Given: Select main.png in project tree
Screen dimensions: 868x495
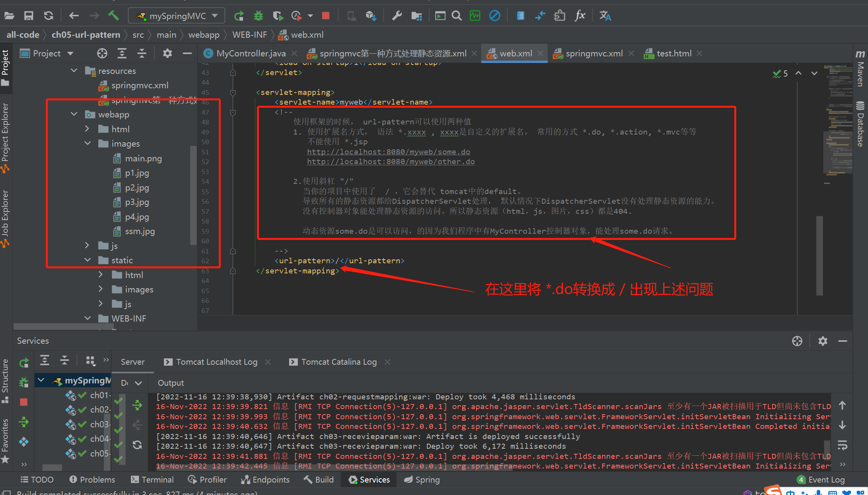Looking at the screenshot, I should pyautogui.click(x=143, y=158).
